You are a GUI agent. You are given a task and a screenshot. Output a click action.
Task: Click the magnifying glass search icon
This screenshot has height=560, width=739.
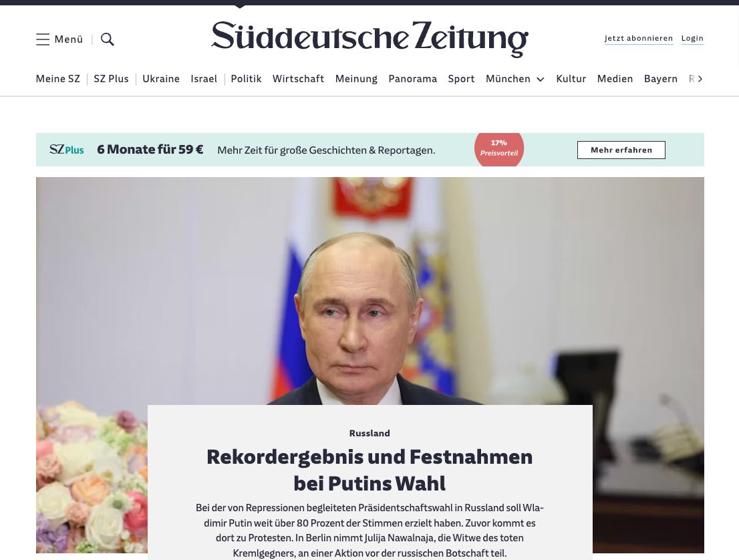click(x=108, y=39)
